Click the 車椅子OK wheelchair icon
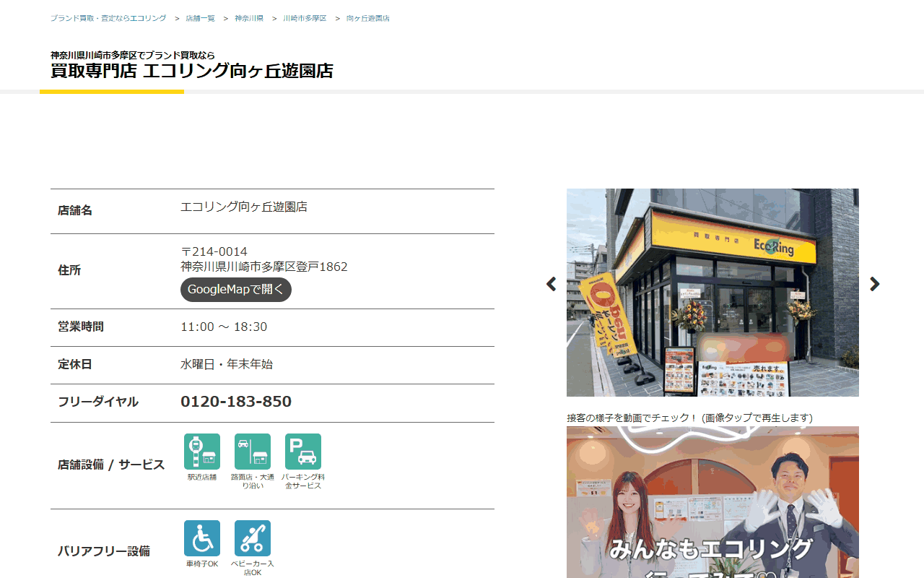The image size is (924, 578). click(202, 538)
